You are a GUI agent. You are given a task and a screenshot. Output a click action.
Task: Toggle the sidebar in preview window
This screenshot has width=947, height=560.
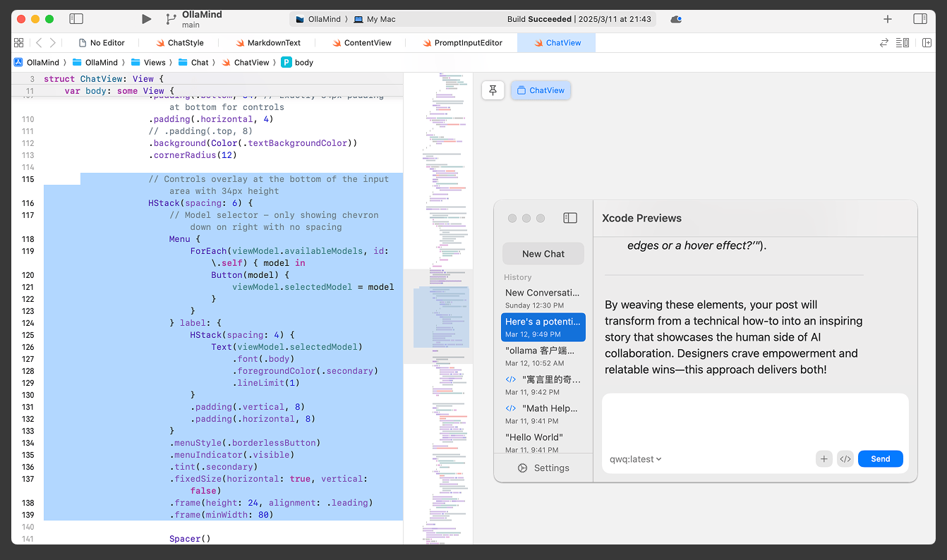tap(570, 218)
